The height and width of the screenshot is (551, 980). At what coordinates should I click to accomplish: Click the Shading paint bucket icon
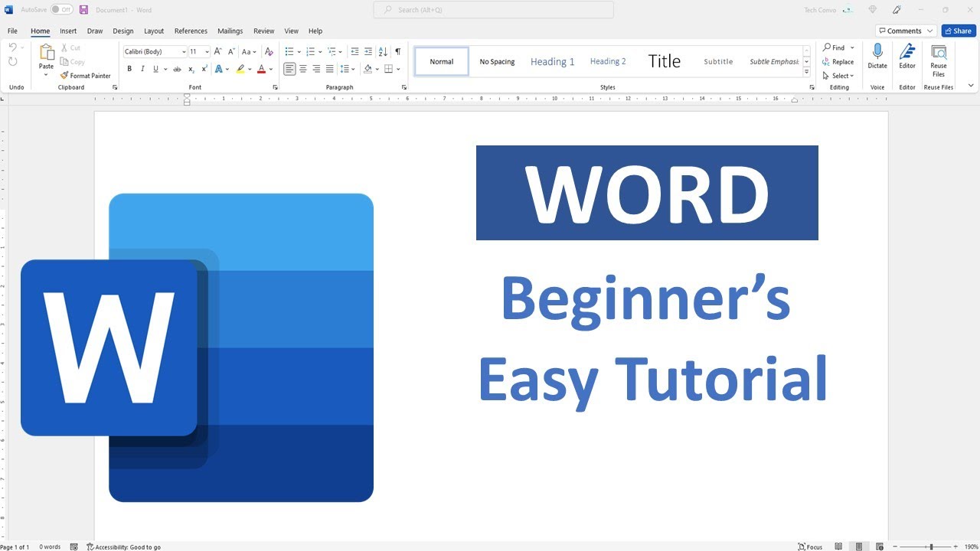point(367,69)
